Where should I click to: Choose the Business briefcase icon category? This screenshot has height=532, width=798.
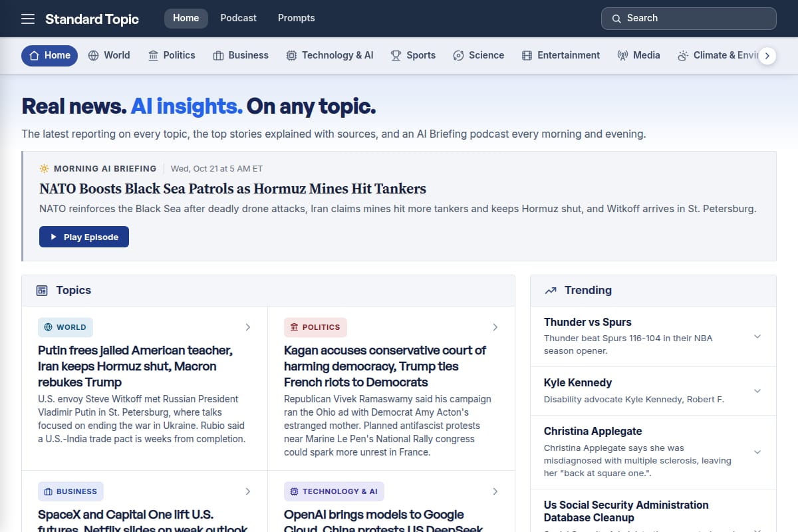tap(218, 56)
